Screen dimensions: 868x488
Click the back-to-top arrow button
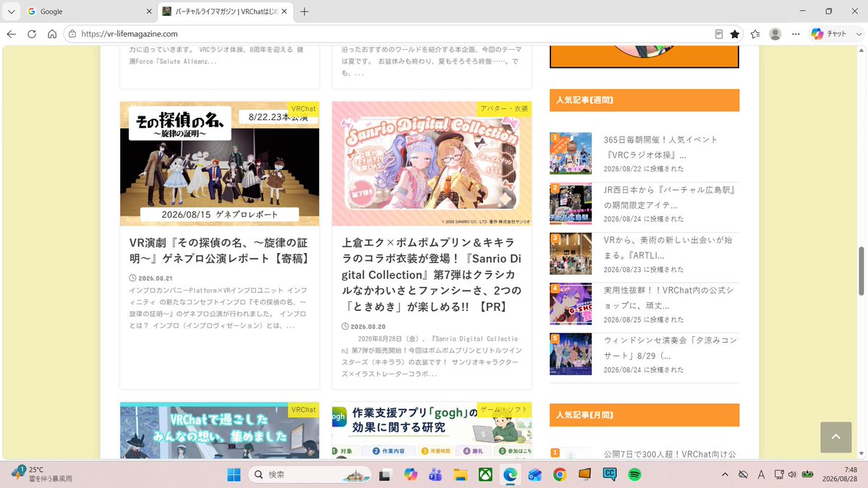coord(835,437)
